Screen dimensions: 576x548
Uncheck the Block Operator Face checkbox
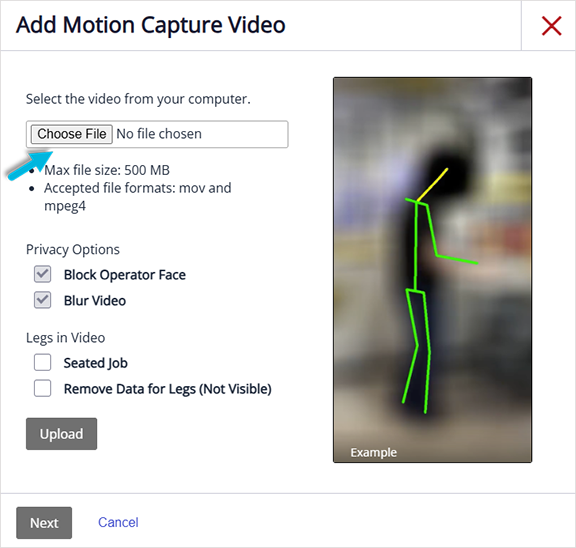(43, 274)
